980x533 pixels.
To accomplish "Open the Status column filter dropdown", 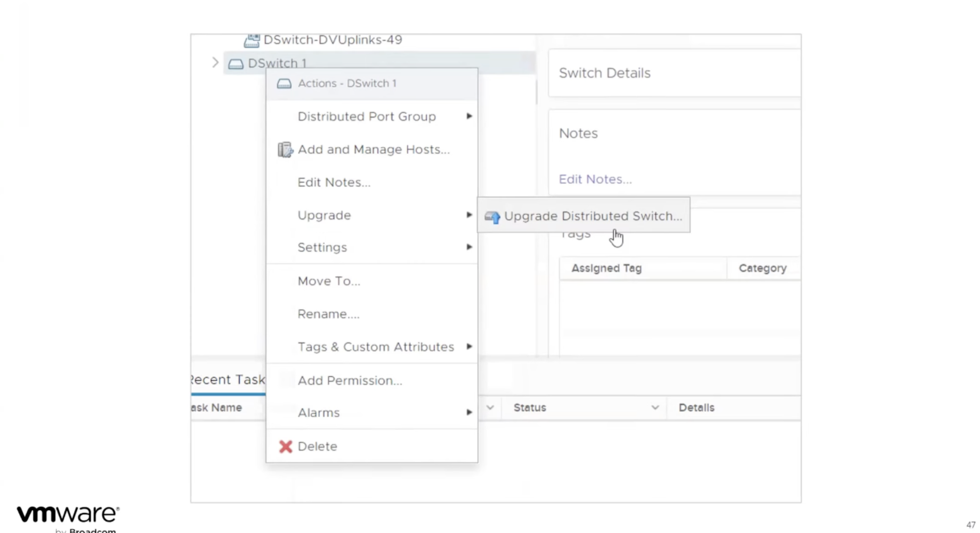I will pos(655,407).
